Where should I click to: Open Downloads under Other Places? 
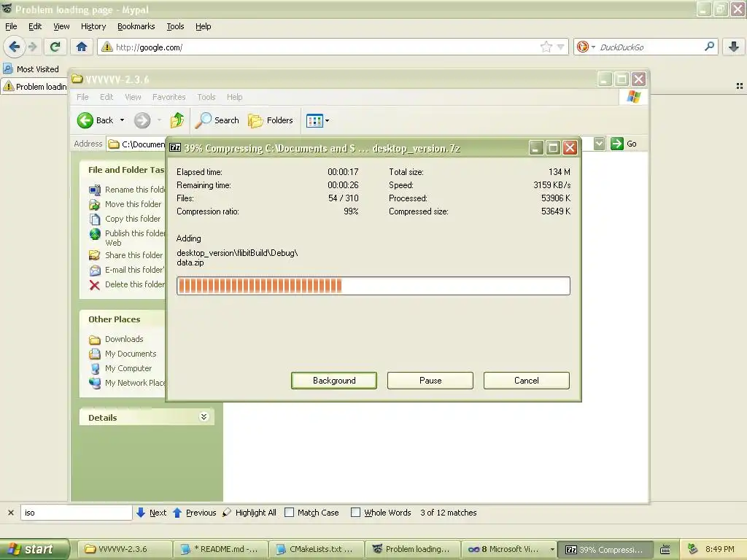pos(116,339)
